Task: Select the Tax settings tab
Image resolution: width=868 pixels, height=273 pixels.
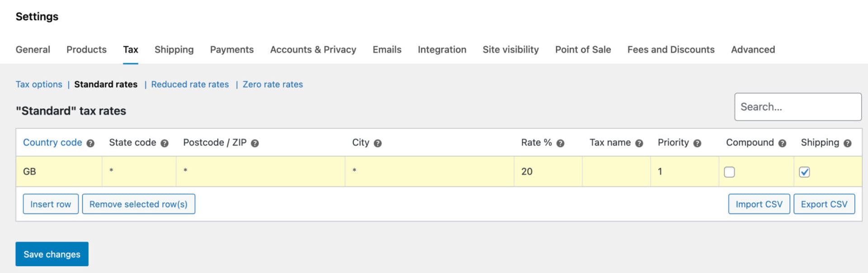Action: tap(131, 49)
